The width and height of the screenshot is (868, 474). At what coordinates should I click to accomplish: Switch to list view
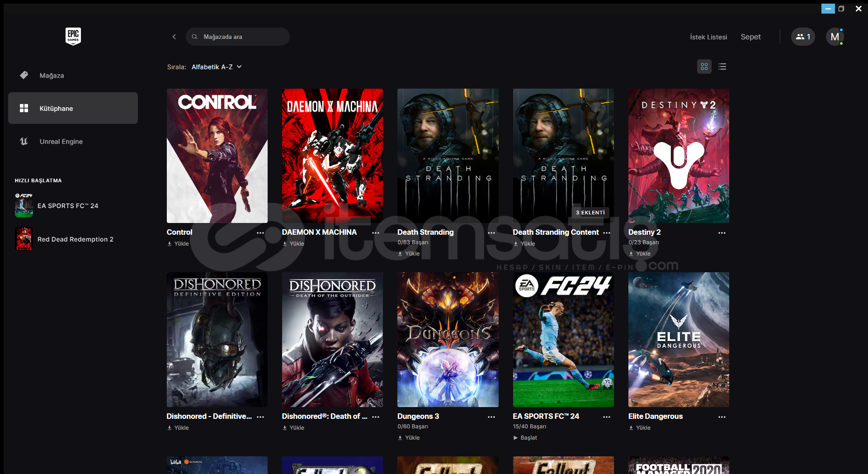pyautogui.click(x=722, y=66)
